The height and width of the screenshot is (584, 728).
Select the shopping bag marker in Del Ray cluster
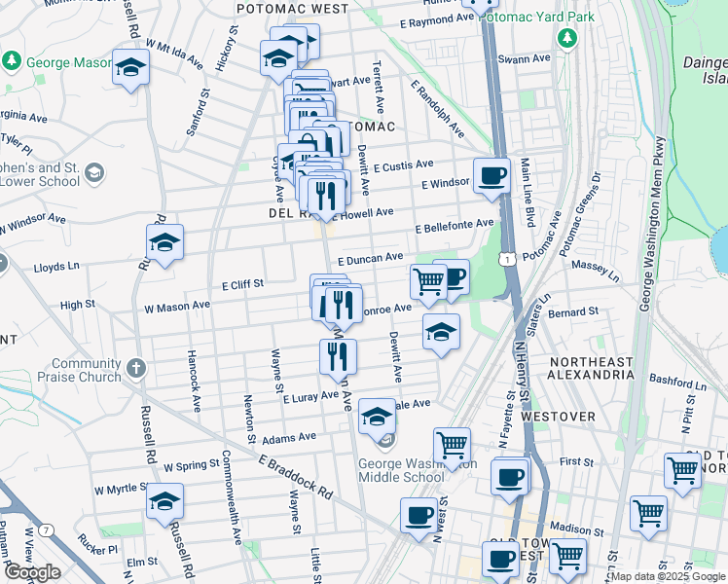307,143
